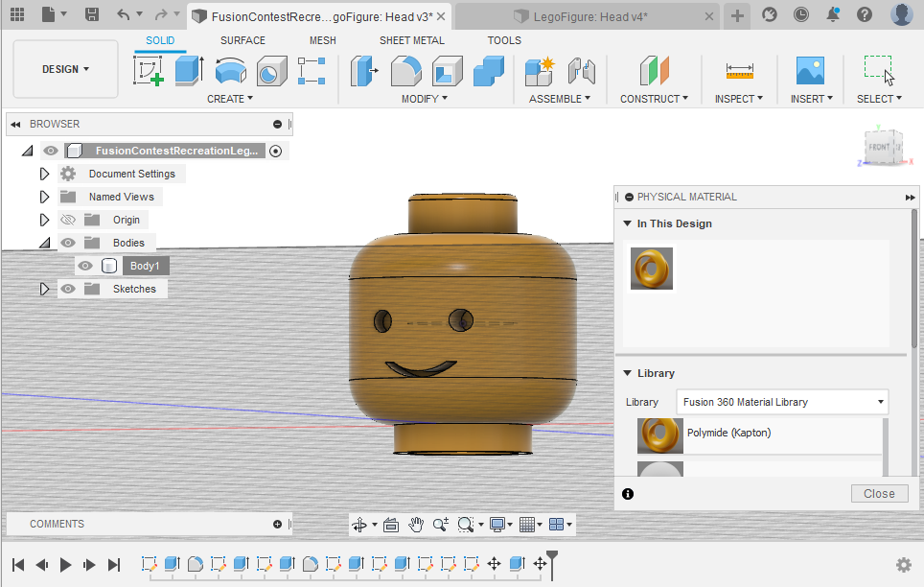The height and width of the screenshot is (587, 924).
Task: Click the Create Sketch tool
Action: coord(149,71)
